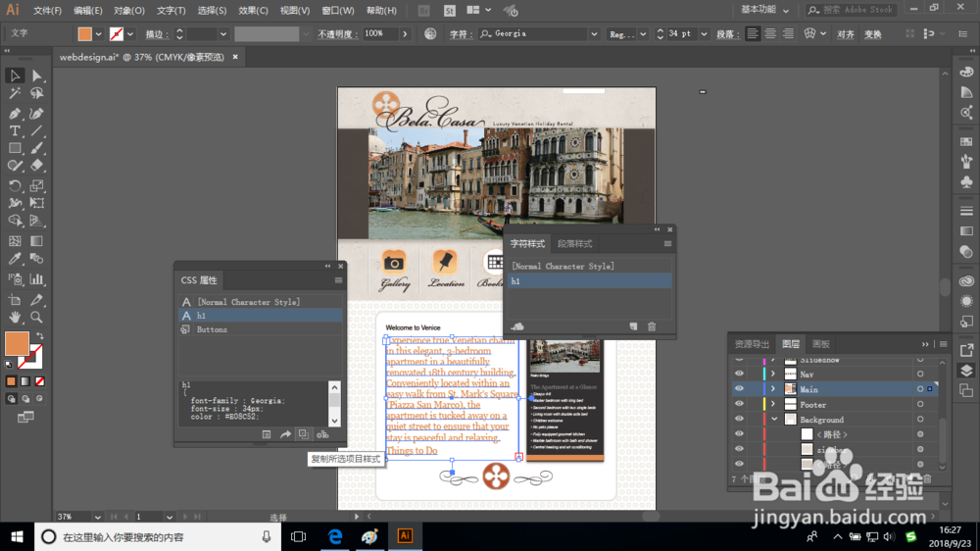Viewport: 980px width, 551px height.
Task: Click 对齐 in control bar
Action: 845,34
